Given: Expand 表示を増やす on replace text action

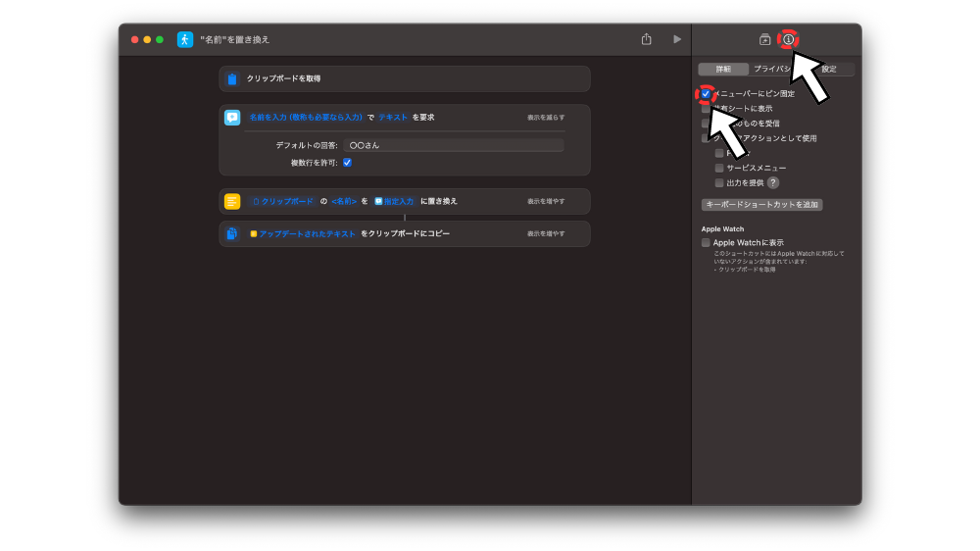Looking at the screenshot, I should (x=546, y=201).
